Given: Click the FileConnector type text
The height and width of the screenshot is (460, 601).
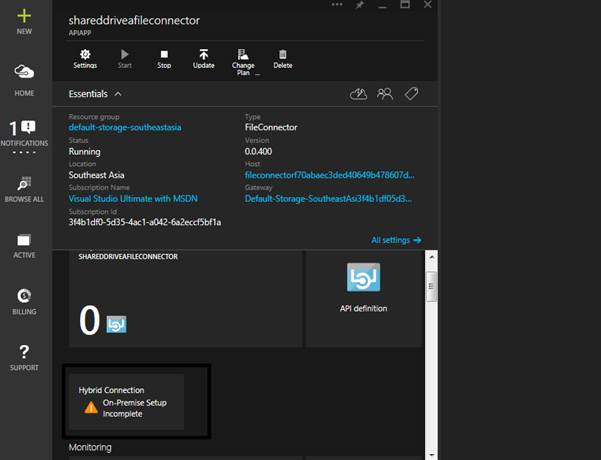Looking at the screenshot, I should click(x=271, y=127).
